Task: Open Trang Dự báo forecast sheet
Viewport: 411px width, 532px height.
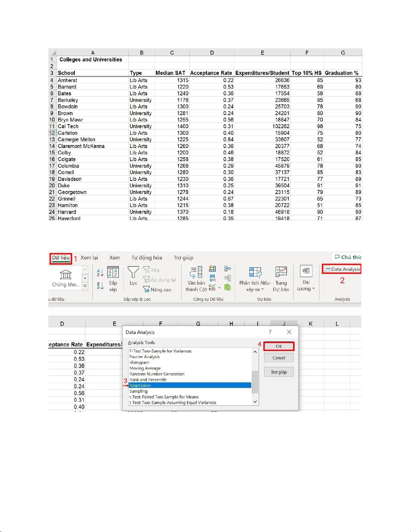Action: (x=281, y=279)
